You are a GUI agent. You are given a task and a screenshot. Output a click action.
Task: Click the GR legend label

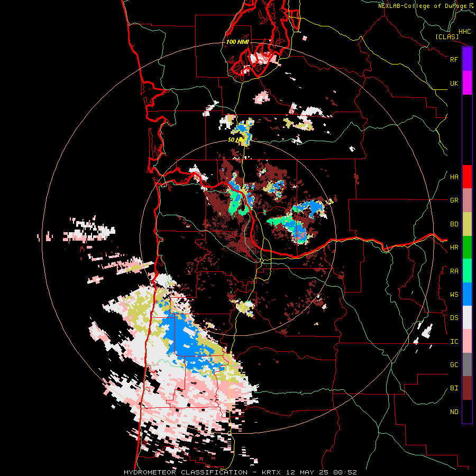coord(454,200)
